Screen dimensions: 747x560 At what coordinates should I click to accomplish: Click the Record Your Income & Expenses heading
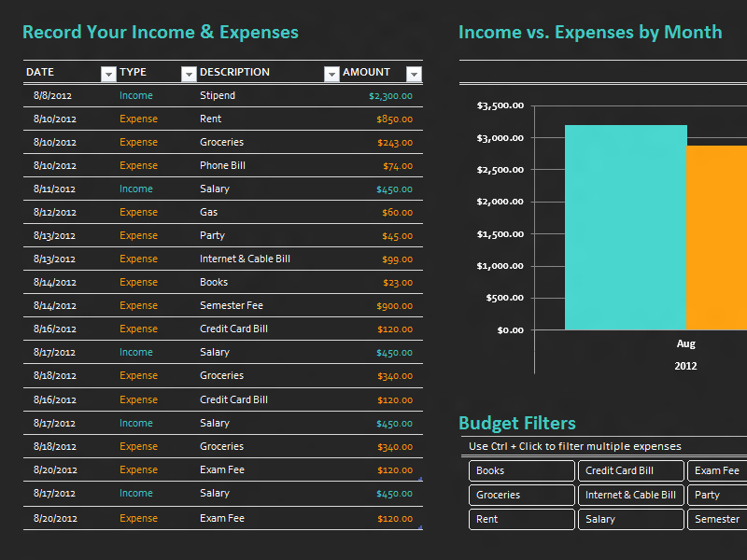point(161,32)
